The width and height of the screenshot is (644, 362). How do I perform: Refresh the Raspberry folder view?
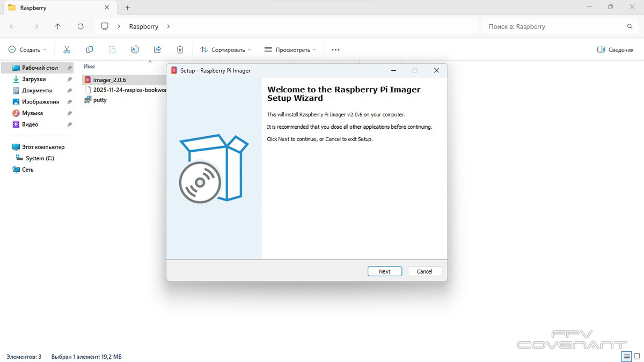pyautogui.click(x=80, y=26)
